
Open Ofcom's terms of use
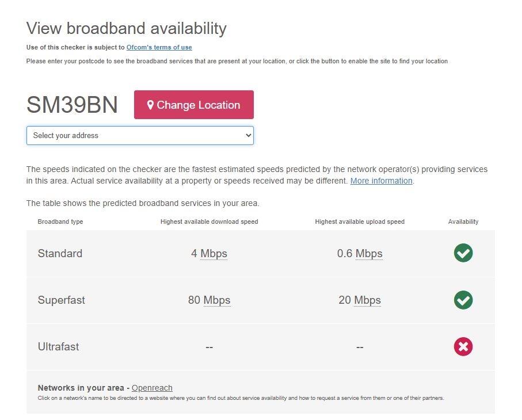(x=159, y=48)
